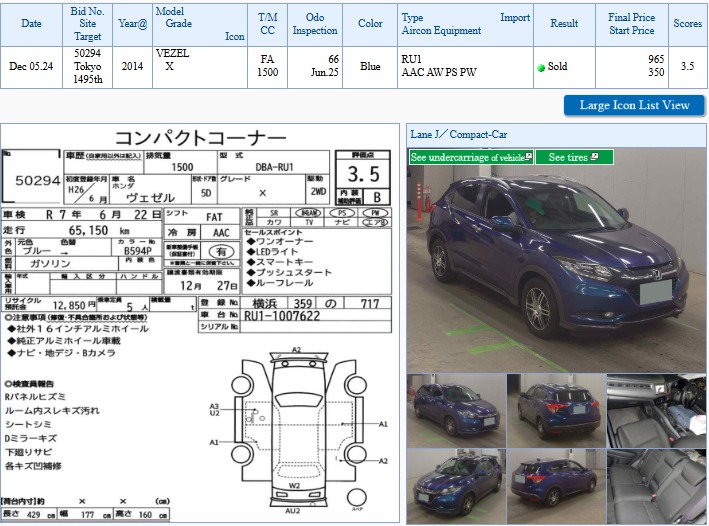
Task: Select the 2014 year cell
Action: coord(132,67)
